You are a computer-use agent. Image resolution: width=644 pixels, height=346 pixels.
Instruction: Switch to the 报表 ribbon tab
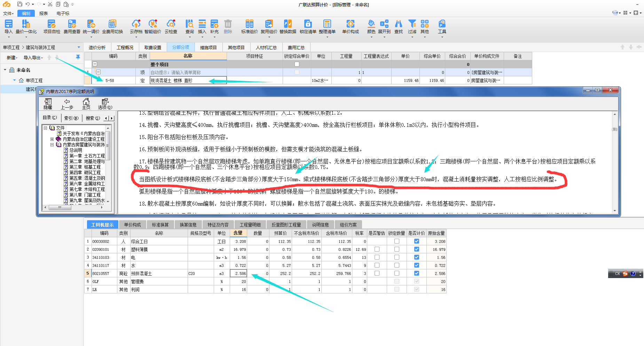tap(44, 13)
